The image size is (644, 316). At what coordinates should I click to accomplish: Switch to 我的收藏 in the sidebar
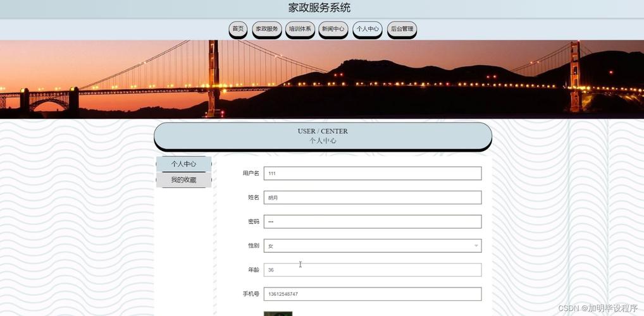point(183,180)
